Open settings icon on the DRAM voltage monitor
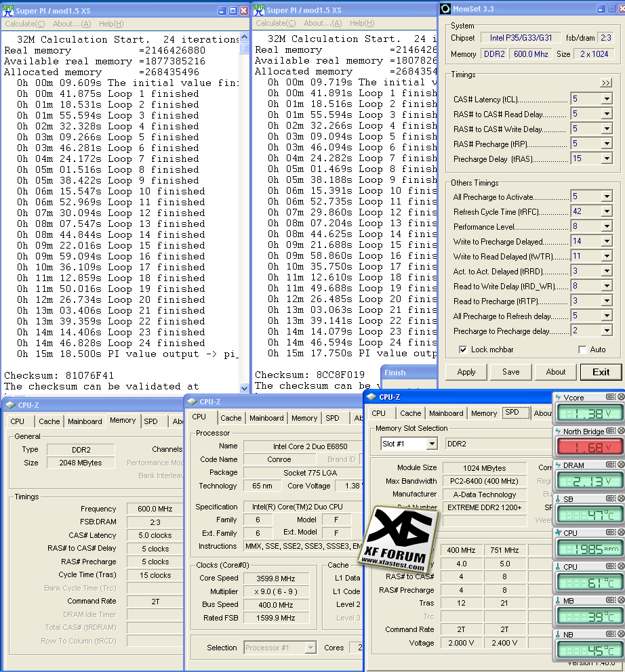Image resolution: width=625 pixels, height=672 pixels. (611, 465)
